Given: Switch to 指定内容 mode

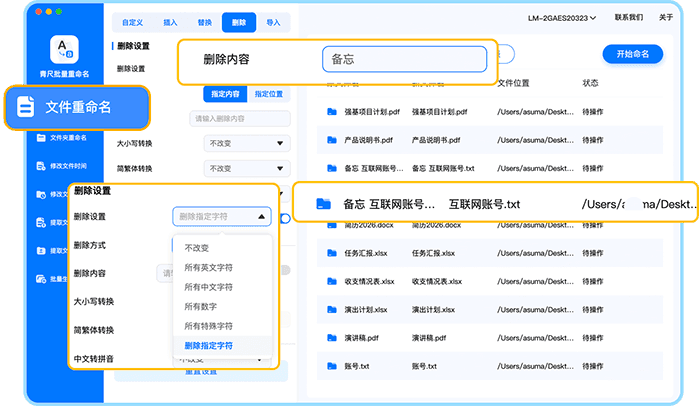Looking at the screenshot, I should click(x=225, y=94).
